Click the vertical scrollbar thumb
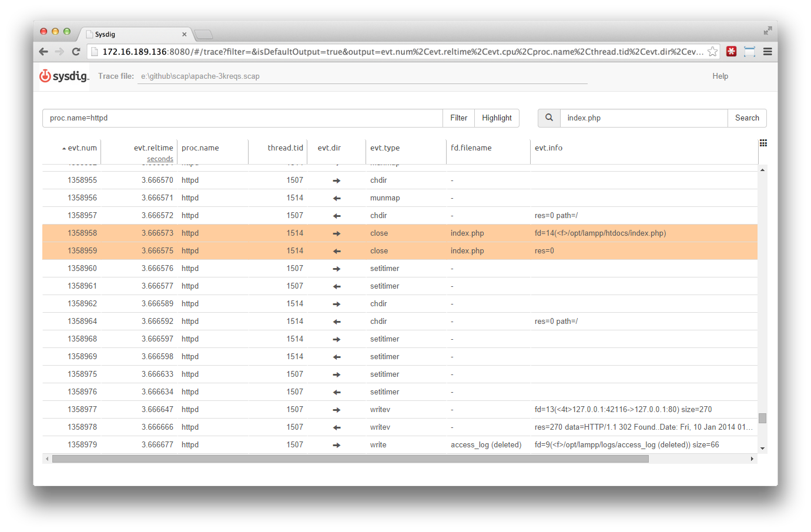The image size is (811, 532). [762, 418]
